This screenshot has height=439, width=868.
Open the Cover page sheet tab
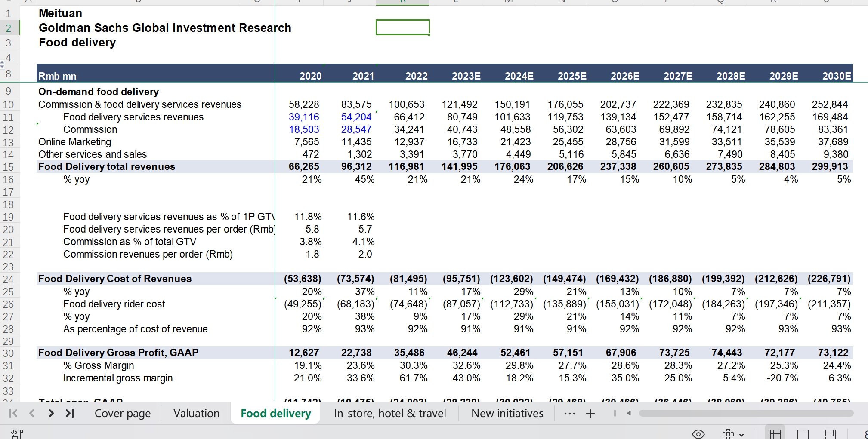click(x=123, y=414)
